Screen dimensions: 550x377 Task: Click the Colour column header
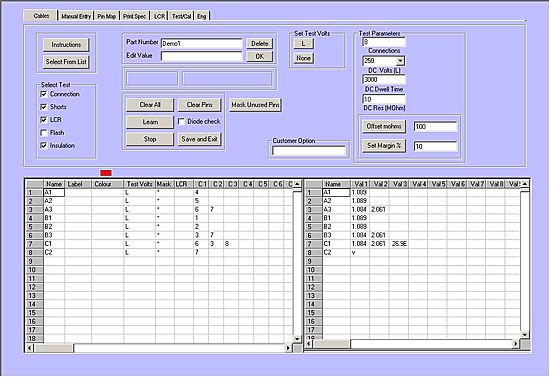(107, 184)
